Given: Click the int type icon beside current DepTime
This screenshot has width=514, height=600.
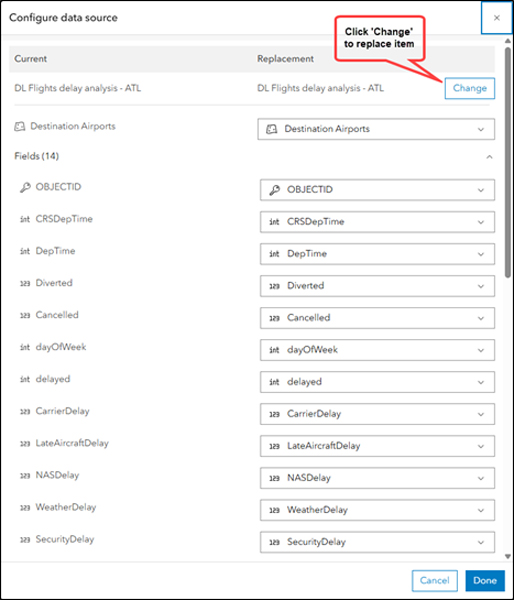Looking at the screenshot, I should 25,251.
